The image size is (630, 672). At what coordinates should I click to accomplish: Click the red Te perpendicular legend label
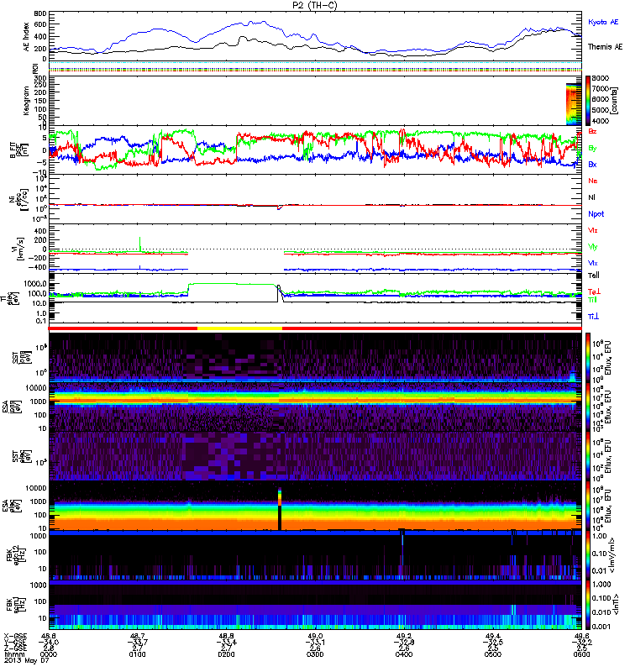pyautogui.click(x=594, y=291)
